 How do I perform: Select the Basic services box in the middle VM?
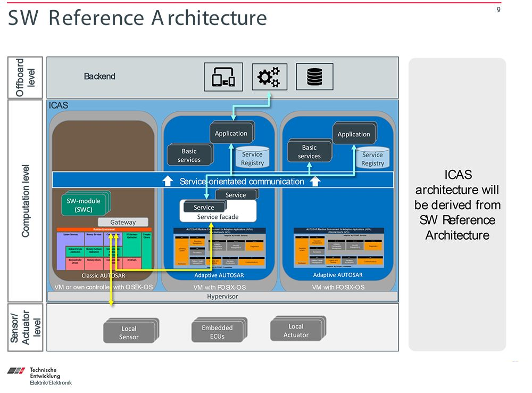[189, 155]
